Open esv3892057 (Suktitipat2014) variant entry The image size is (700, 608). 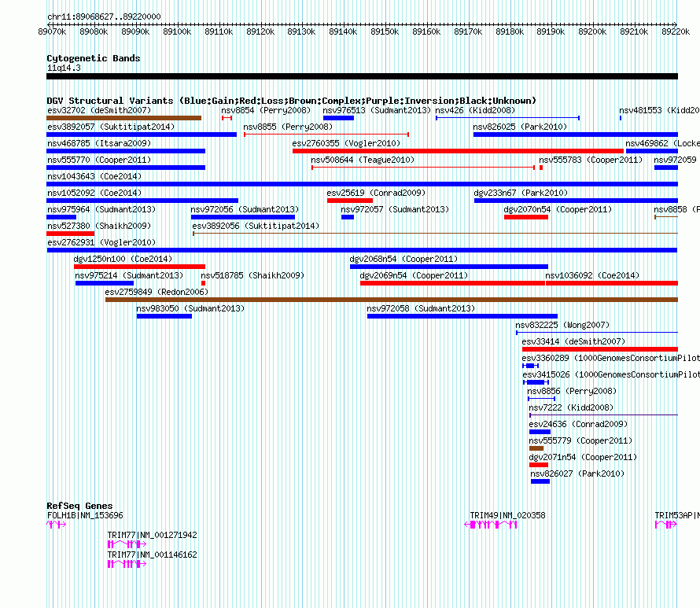point(111,127)
